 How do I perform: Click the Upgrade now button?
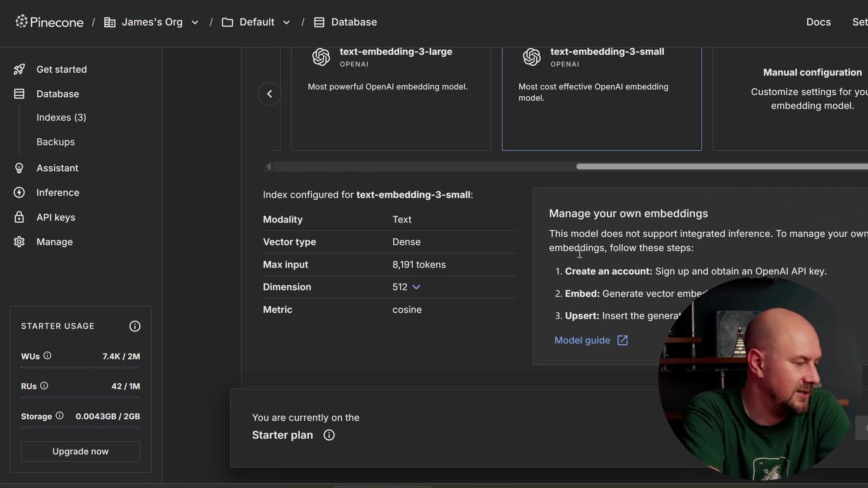point(80,451)
